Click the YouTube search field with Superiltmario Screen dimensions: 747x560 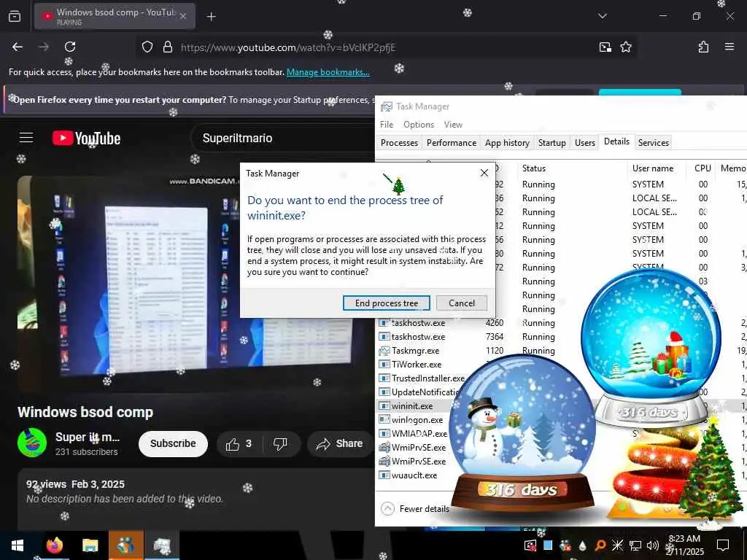tap(282, 138)
